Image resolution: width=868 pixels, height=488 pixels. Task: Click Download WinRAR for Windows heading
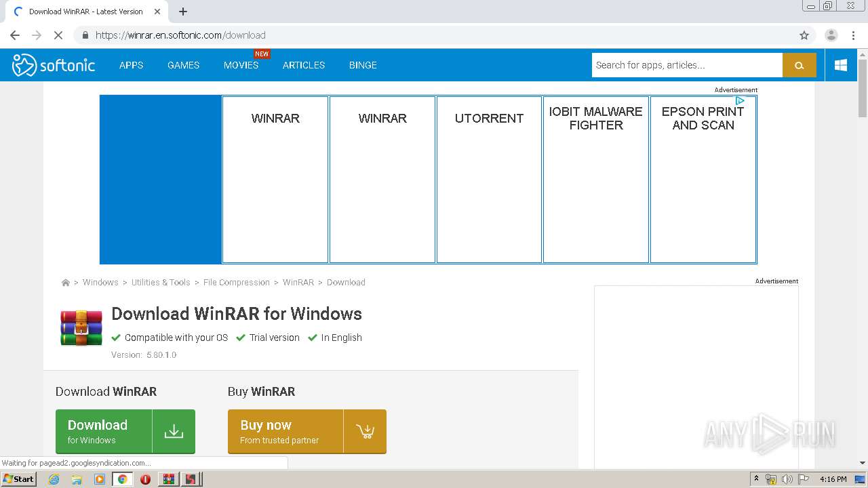[x=237, y=314]
